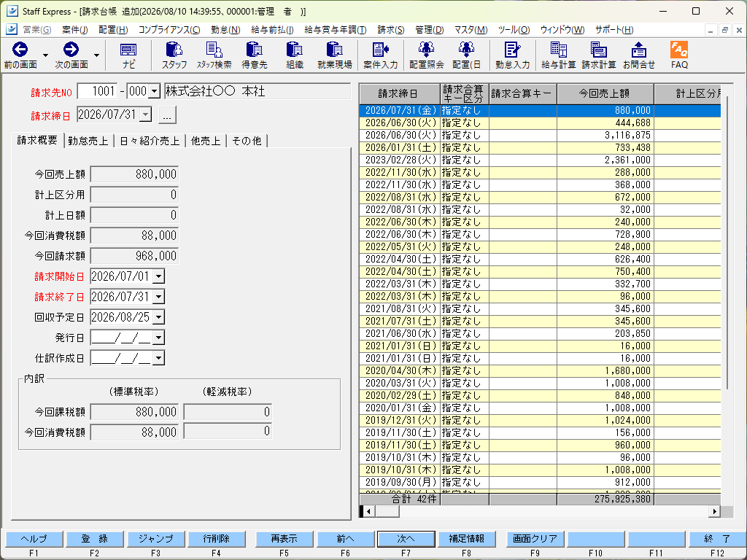
Task: Click the 前へ F6 button
Action: point(345,539)
